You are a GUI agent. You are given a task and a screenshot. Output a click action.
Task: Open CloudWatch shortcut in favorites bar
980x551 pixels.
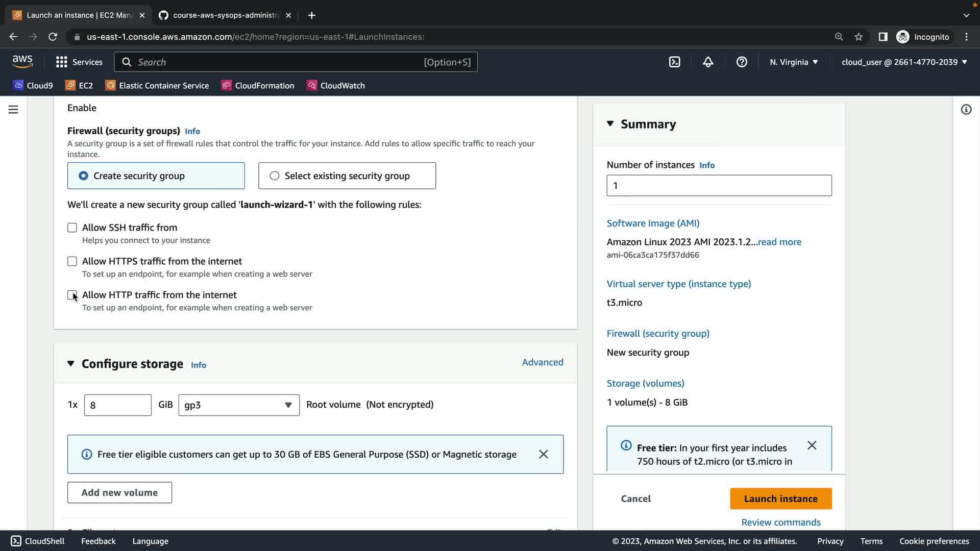pos(335,86)
